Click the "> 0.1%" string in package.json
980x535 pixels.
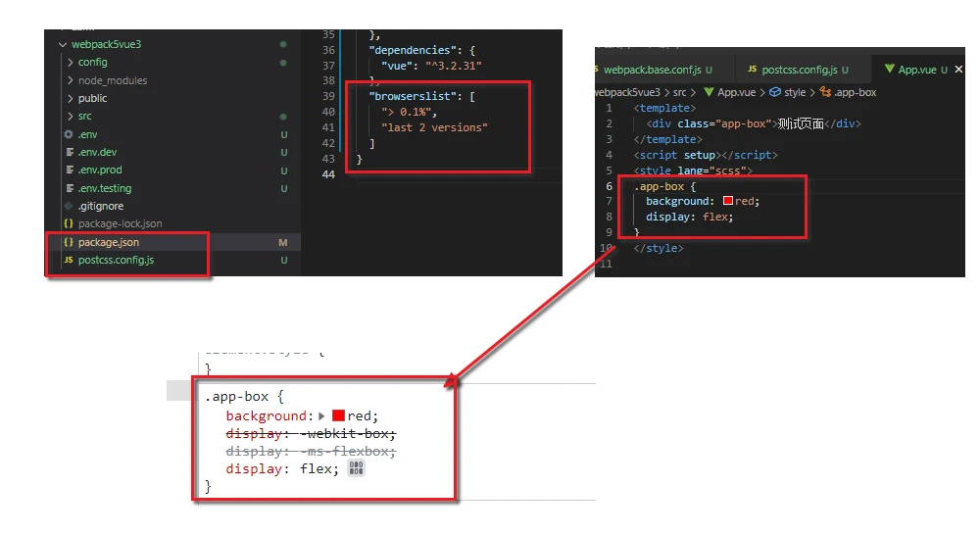tap(407, 112)
